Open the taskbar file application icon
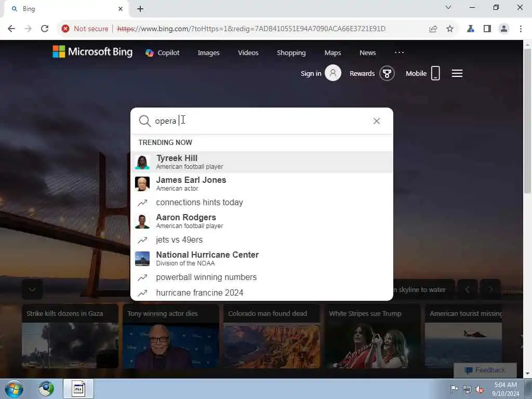532x399 pixels. 78,389
